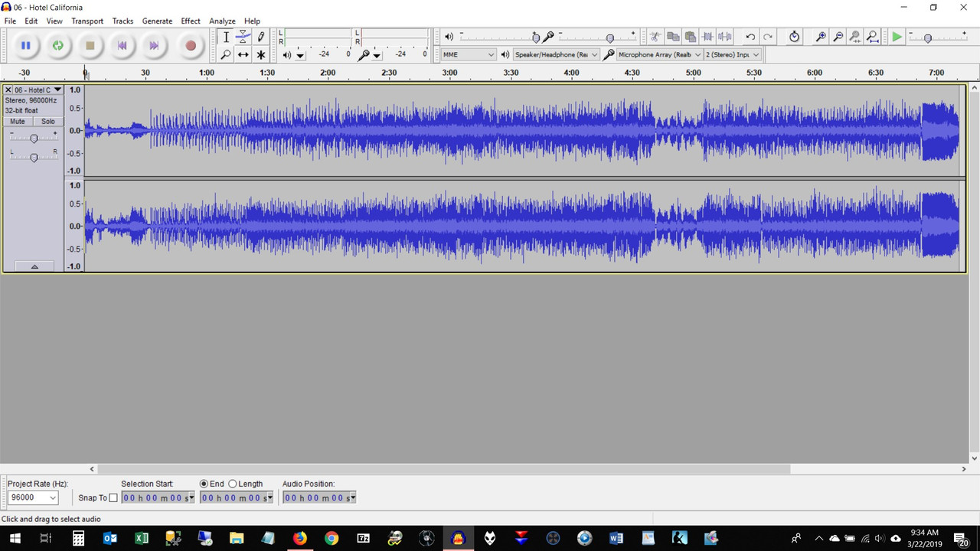Screen dimensions: 980x551
Task: Open the Help menu
Action: [x=252, y=21]
